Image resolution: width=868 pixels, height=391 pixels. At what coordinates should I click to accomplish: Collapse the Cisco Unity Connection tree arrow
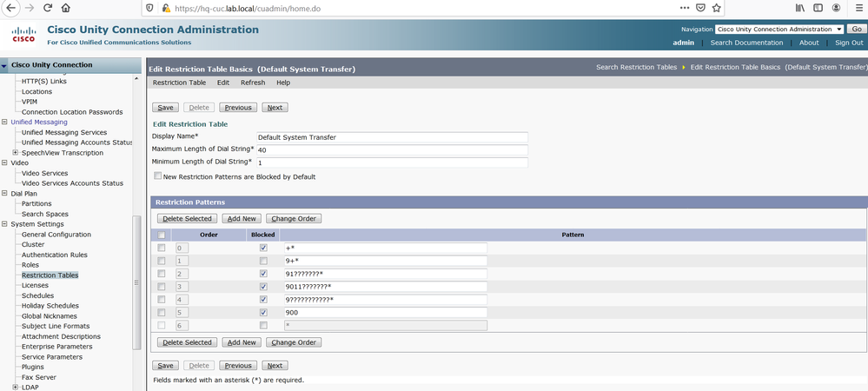click(x=4, y=66)
